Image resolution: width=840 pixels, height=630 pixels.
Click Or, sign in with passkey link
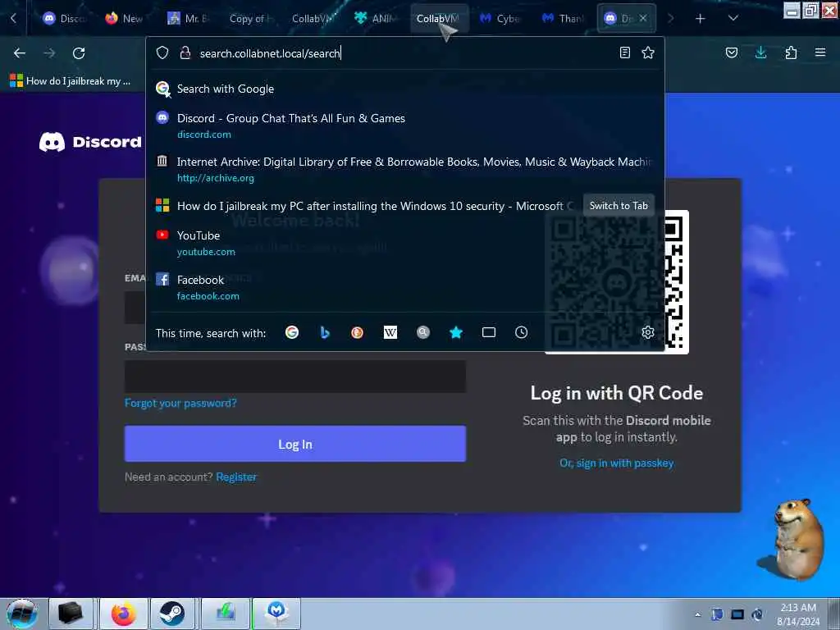(x=617, y=463)
